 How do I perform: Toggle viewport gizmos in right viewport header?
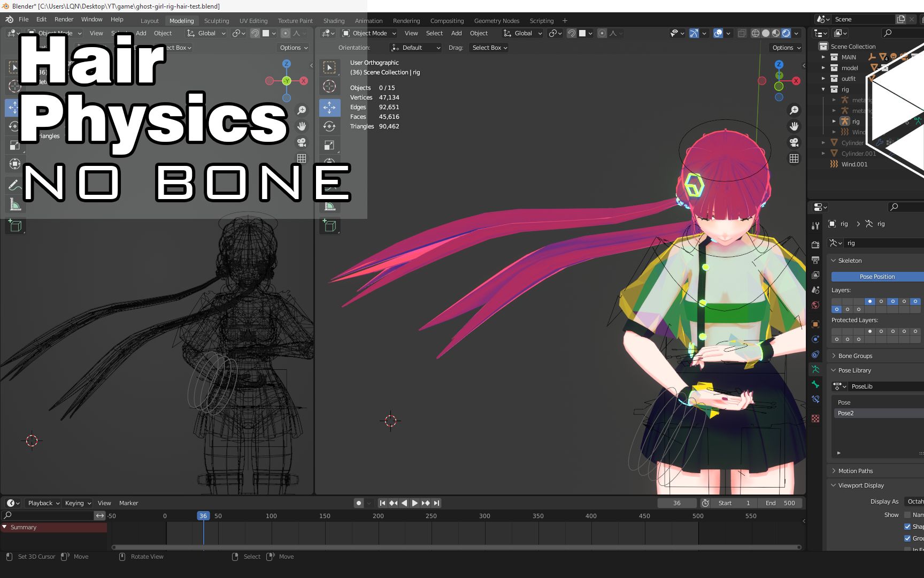coord(694,33)
